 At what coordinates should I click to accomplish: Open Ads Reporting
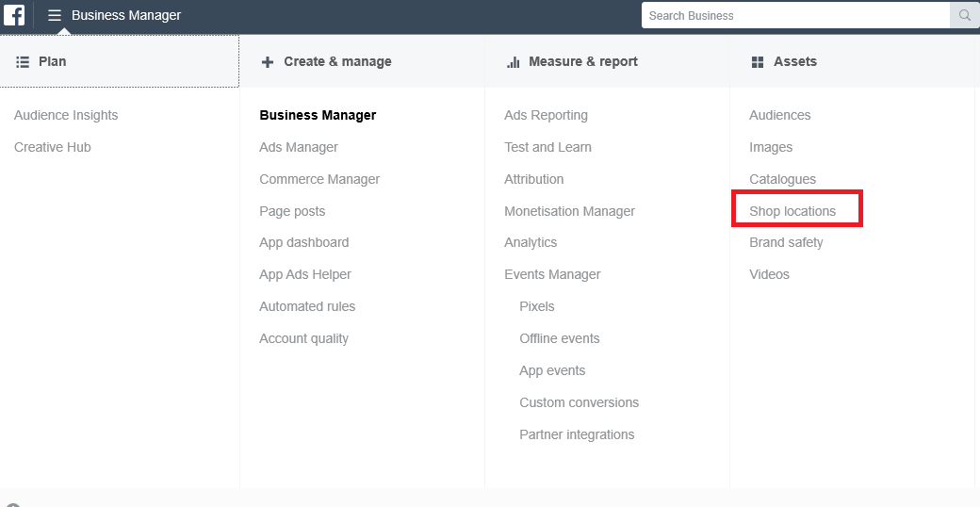pyautogui.click(x=546, y=115)
